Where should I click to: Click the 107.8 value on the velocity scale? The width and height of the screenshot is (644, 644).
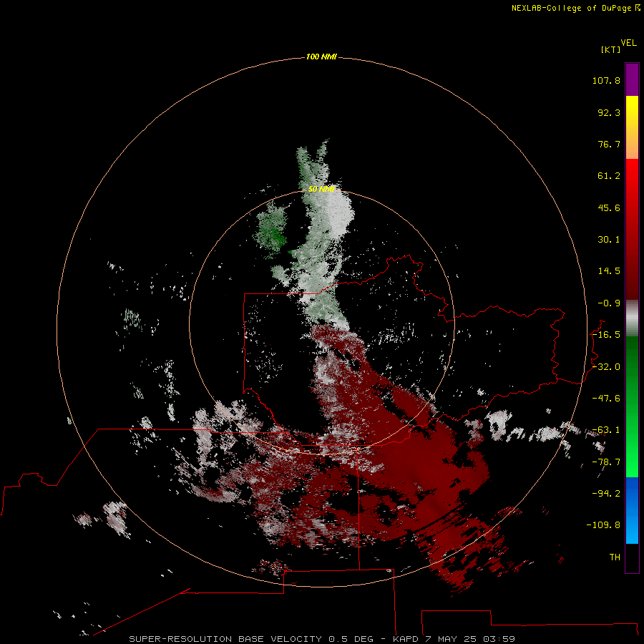pos(606,80)
